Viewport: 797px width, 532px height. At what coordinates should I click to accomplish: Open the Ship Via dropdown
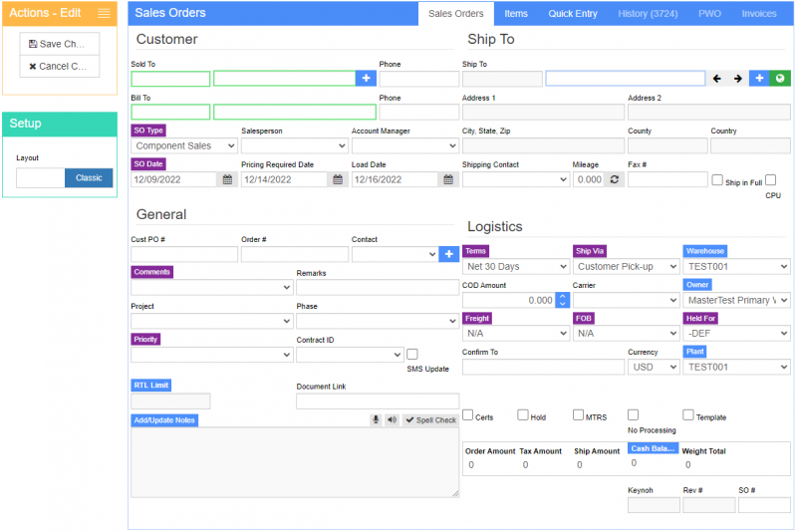click(626, 266)
